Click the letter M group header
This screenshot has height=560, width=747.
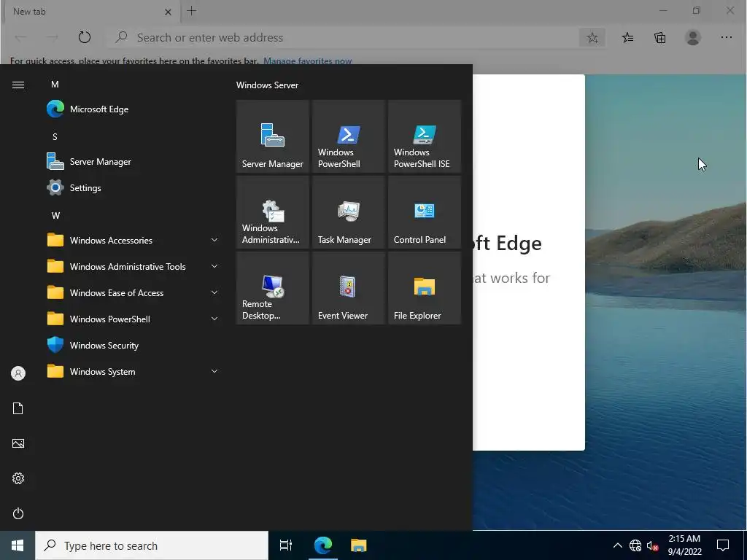click(55, 85)
